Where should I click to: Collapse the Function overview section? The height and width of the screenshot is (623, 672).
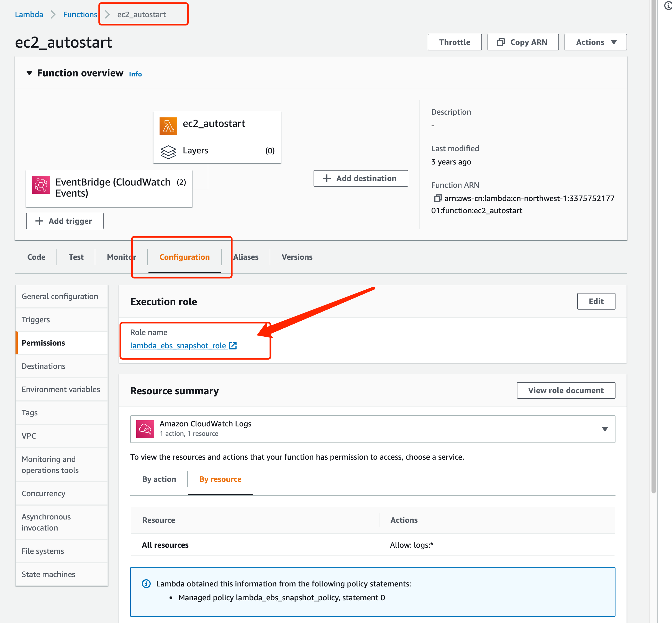(x=29, y=73)
